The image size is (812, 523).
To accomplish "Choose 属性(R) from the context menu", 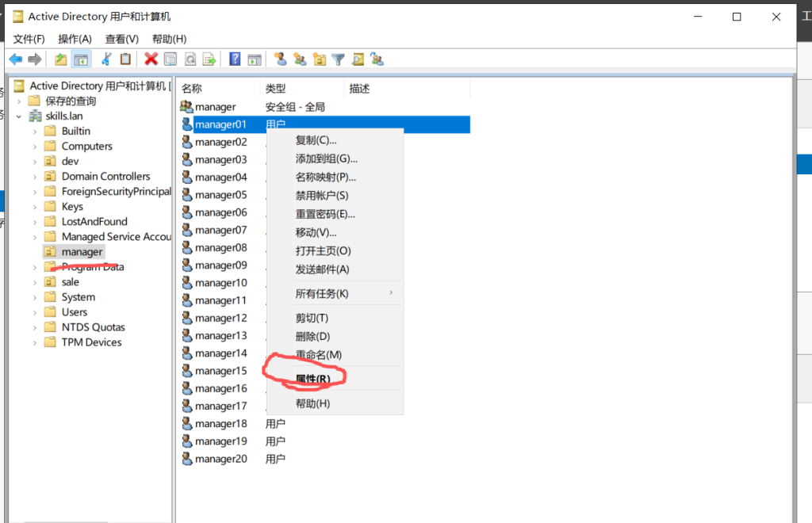I will pyautogui.click(x=312, y=380).
